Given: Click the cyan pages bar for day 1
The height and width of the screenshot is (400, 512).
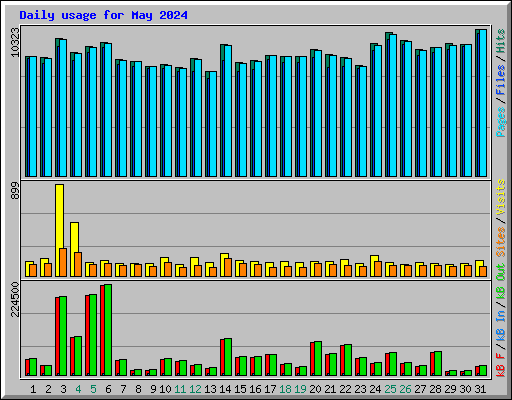Looking at the screenshot, I should pyautogui.click(x=33, y=116).
